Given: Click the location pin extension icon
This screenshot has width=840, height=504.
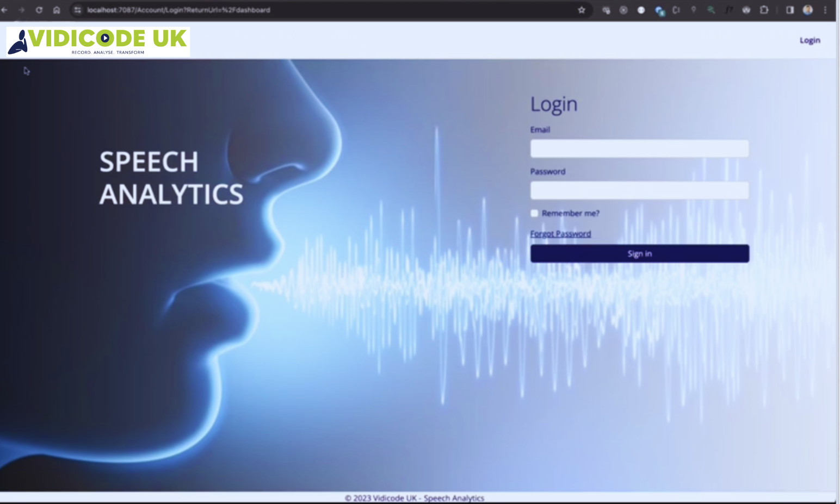Looking at the screenshot, I should 694,10.
